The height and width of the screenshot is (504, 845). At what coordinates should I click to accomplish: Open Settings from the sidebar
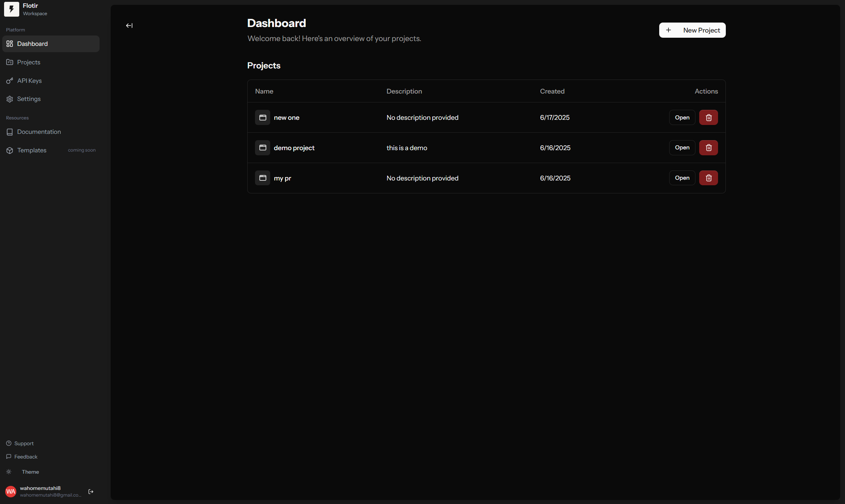click(28, 99)
